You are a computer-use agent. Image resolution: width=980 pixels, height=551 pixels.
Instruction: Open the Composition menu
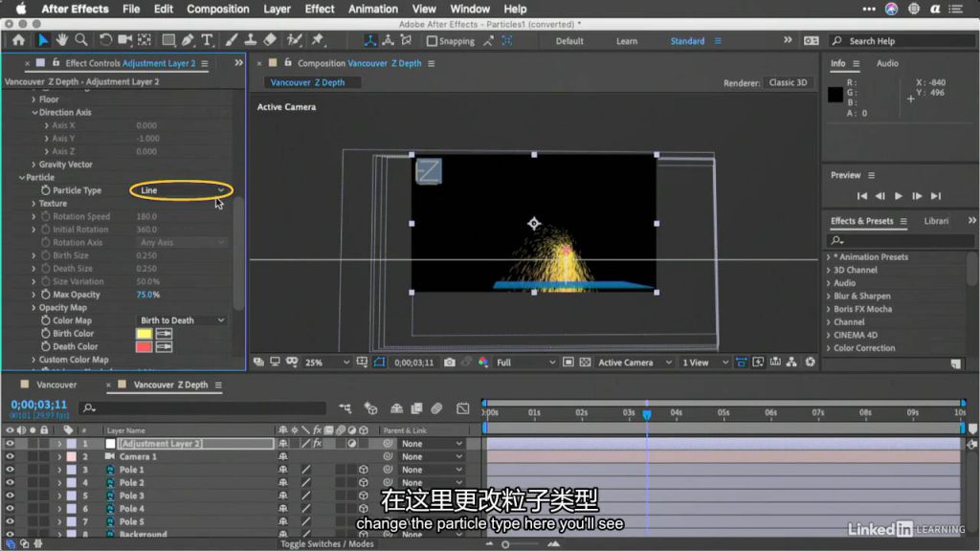(x=217, y=9)
